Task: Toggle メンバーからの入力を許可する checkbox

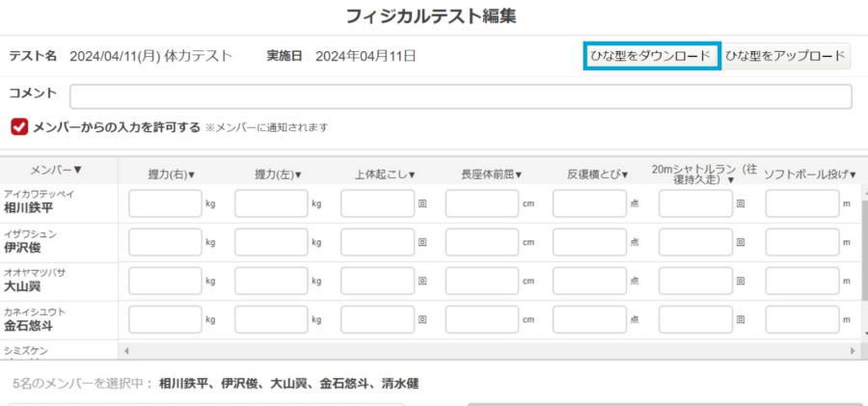Action: pos(19,127)
